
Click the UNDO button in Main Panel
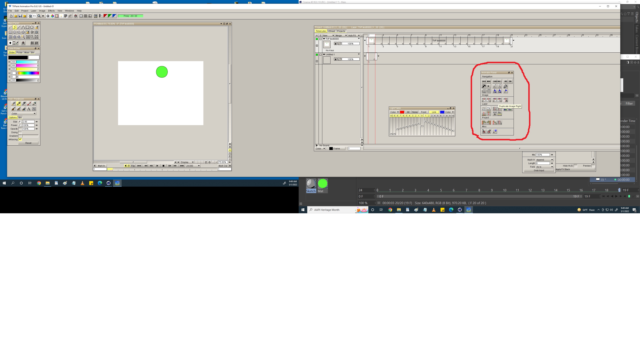point(36,43)
